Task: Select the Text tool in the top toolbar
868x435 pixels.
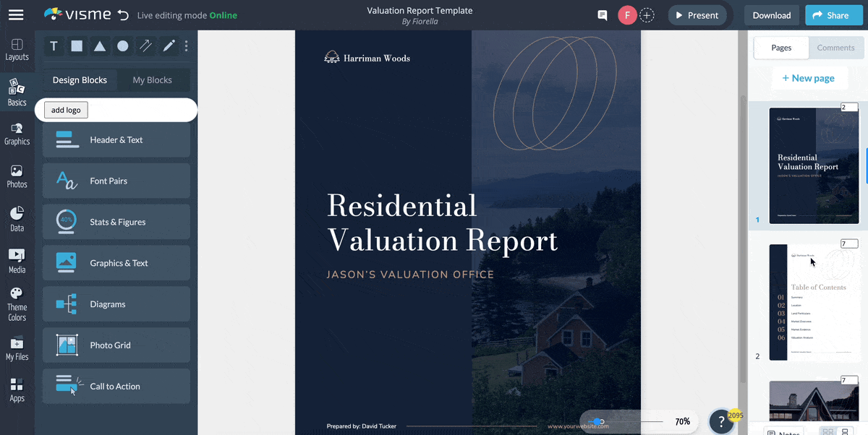Action: tap(54, 46)
